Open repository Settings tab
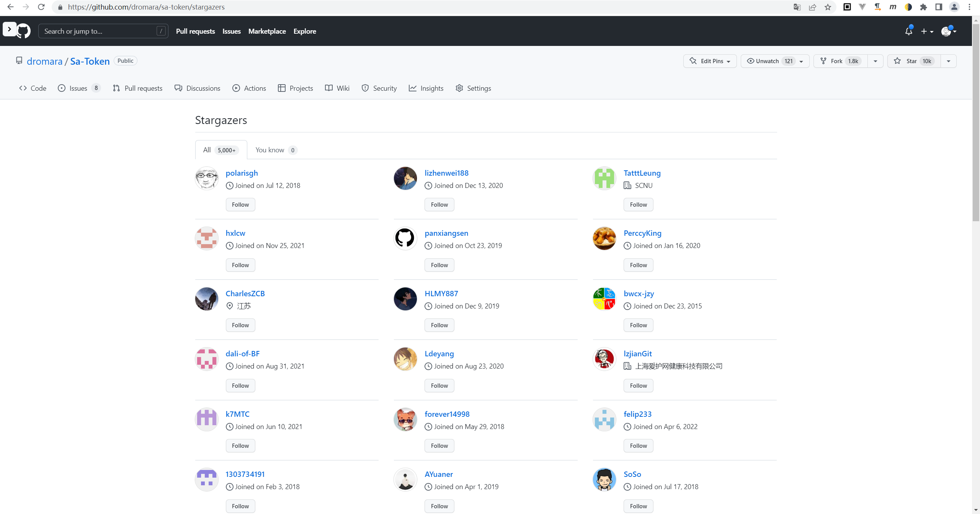 (x=474, y=88)
